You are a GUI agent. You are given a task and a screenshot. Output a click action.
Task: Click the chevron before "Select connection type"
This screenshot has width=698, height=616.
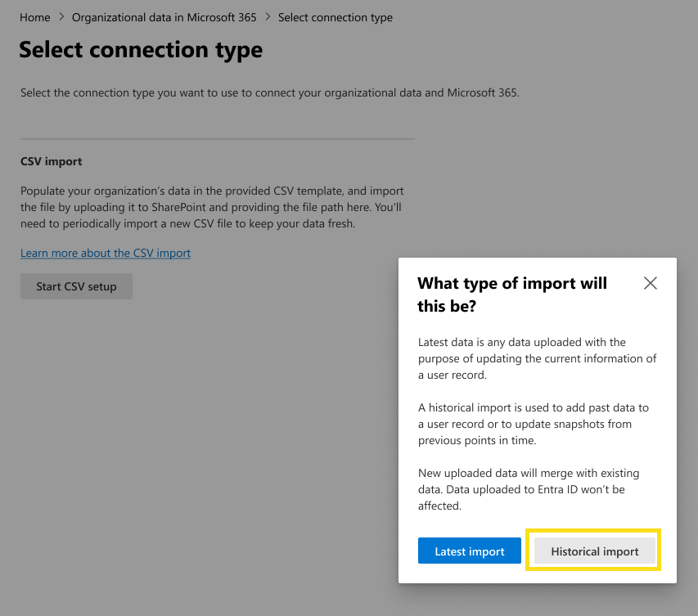[x=267, y=16]
